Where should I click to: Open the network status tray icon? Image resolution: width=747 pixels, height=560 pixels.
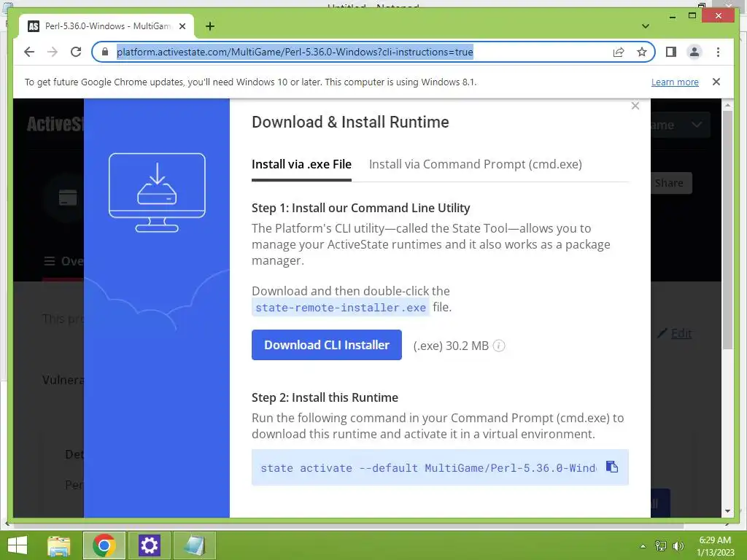pos(661,545)
